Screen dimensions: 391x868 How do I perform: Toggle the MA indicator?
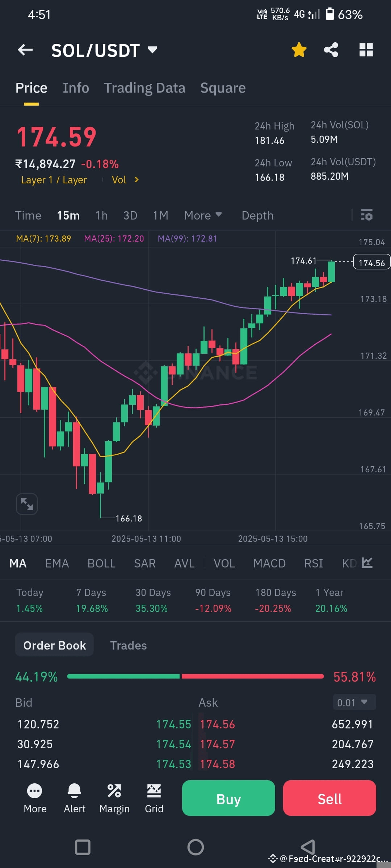(18, 563)
